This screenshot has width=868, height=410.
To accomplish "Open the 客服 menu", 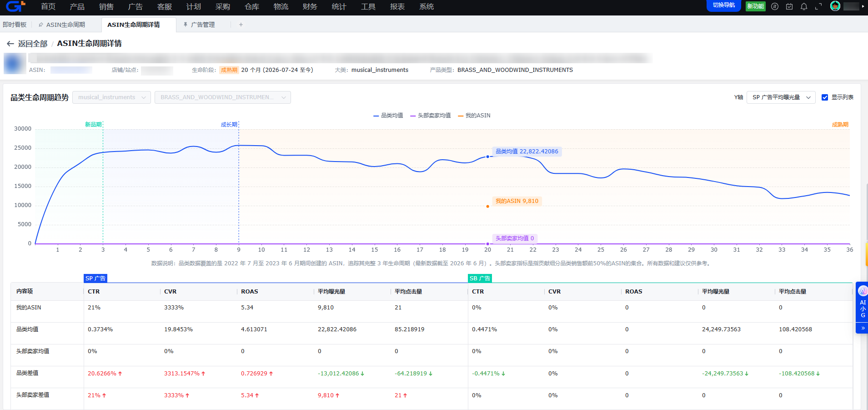I will [x=165, y=6].
